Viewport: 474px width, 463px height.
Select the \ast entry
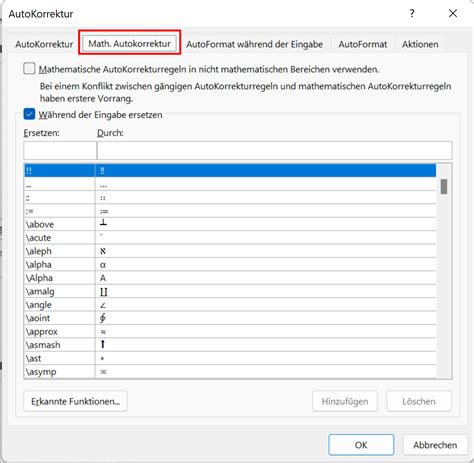click(230, 358)
